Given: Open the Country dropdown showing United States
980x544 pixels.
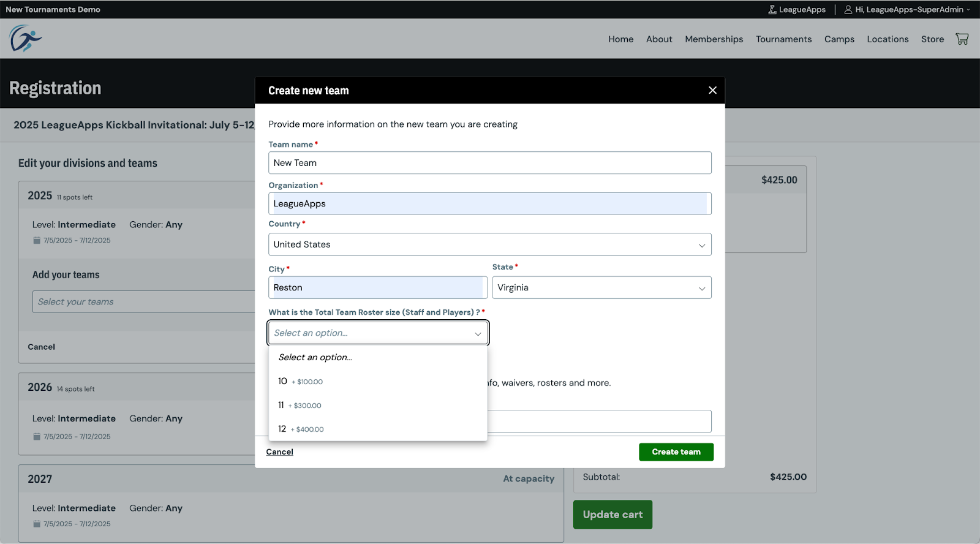Looking at the screenshot, I should coord(489,244).
